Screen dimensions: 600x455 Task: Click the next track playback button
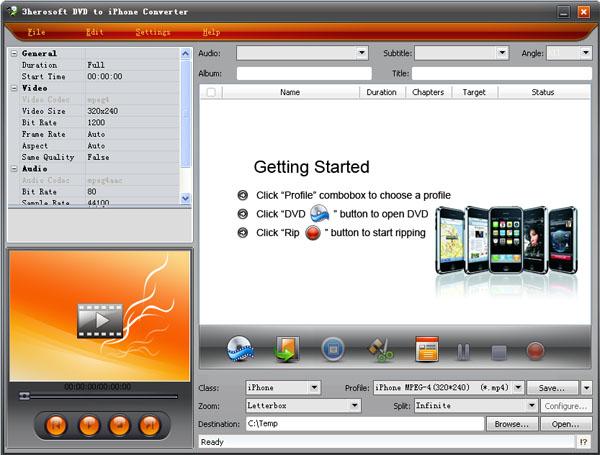point(150,425)
